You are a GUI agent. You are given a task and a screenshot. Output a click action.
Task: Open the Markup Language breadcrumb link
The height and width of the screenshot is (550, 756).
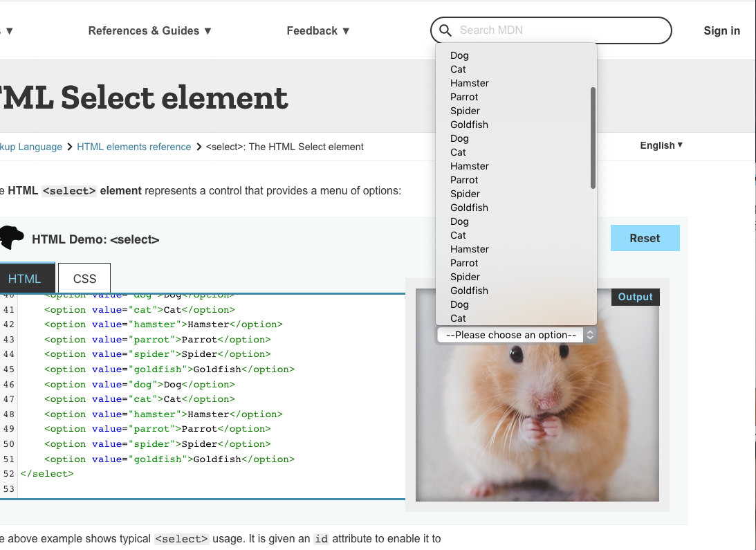pyautogui.click(x=31, y=147)
